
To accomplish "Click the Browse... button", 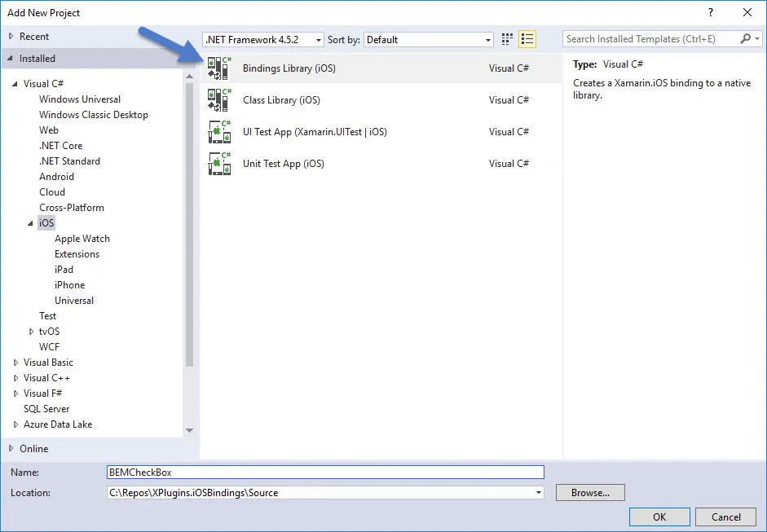I will (x=590, y=492).
